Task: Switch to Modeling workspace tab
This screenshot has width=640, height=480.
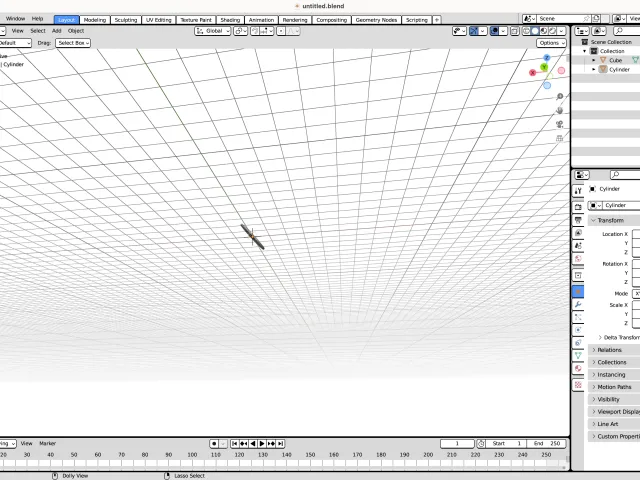Action: (x=95, y=20)
